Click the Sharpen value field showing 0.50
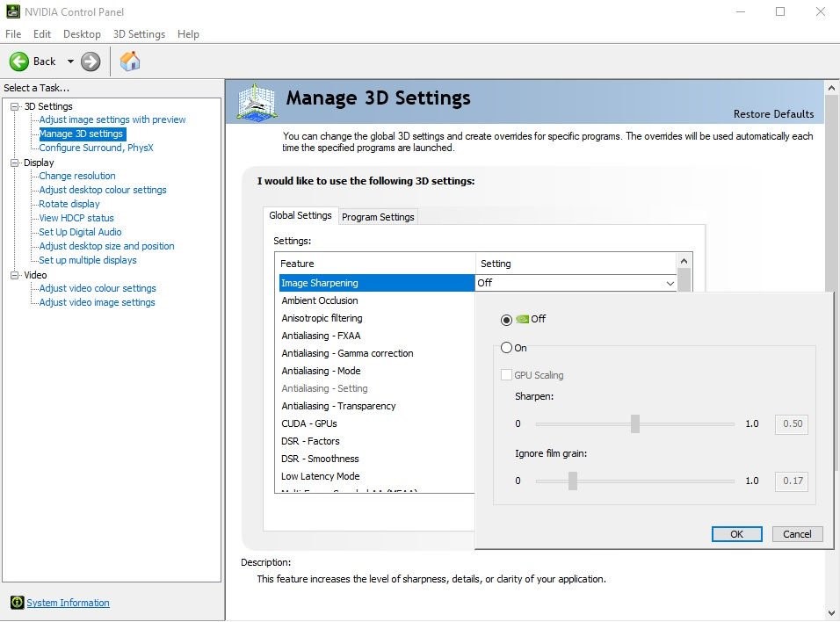The width and height of the screenshot is (840, 622). (x=792, y=423)
